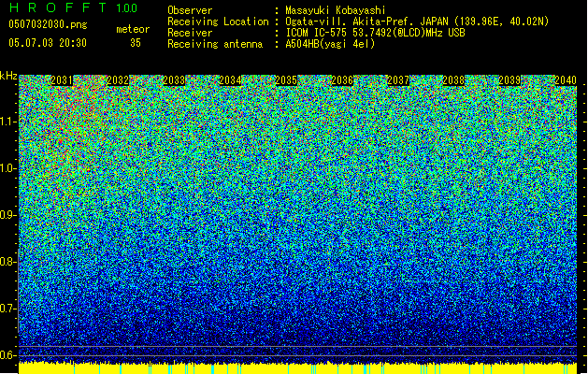The width and height of the screenshot is (588, 374).
Task: Click the Receiving Location field label
Action: coord(218,22)
